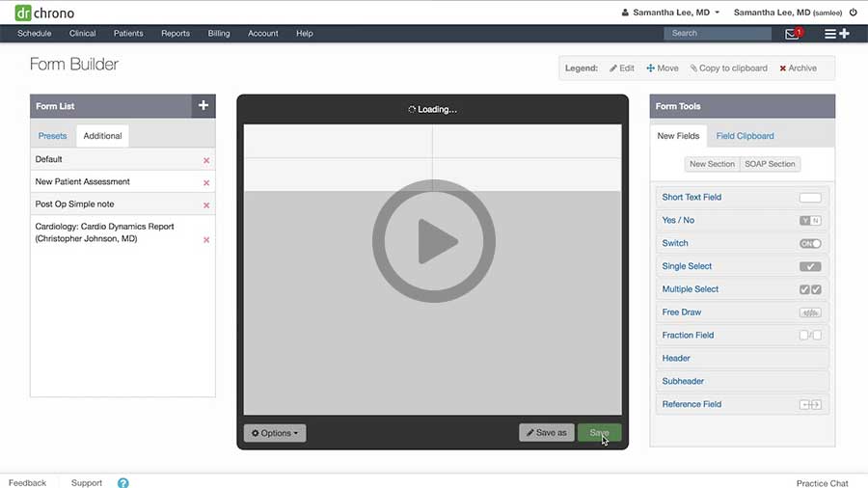The image size is (868, 488).
Task: Switch to the Additional tab
Action: pos(102,136)
